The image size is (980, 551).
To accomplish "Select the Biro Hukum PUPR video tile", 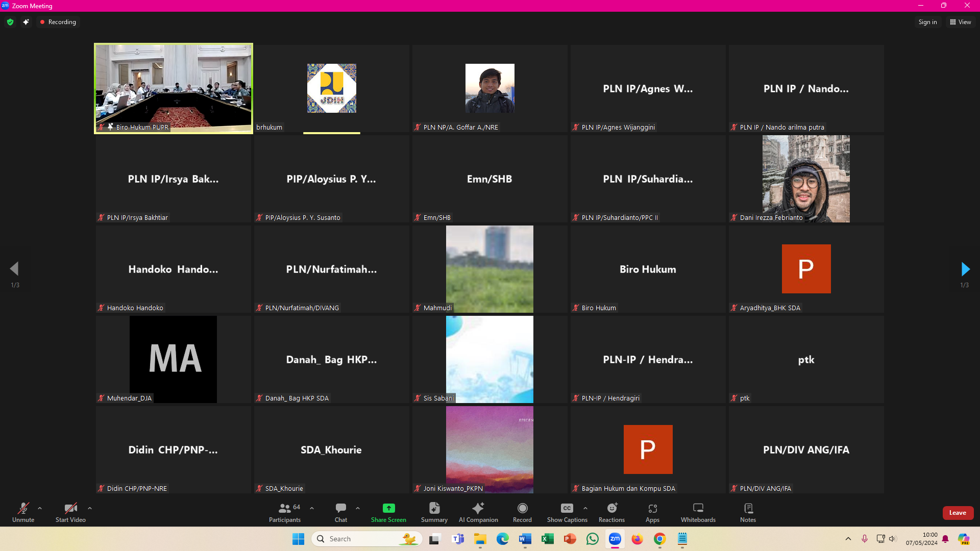I will pyautogui.click(x=174, y=88).
